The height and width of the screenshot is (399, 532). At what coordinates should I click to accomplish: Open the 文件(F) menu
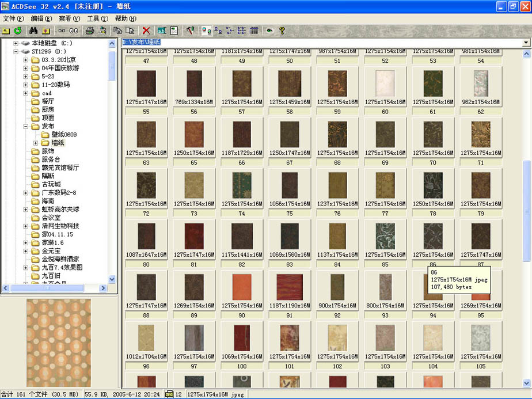tap(13, 18)
